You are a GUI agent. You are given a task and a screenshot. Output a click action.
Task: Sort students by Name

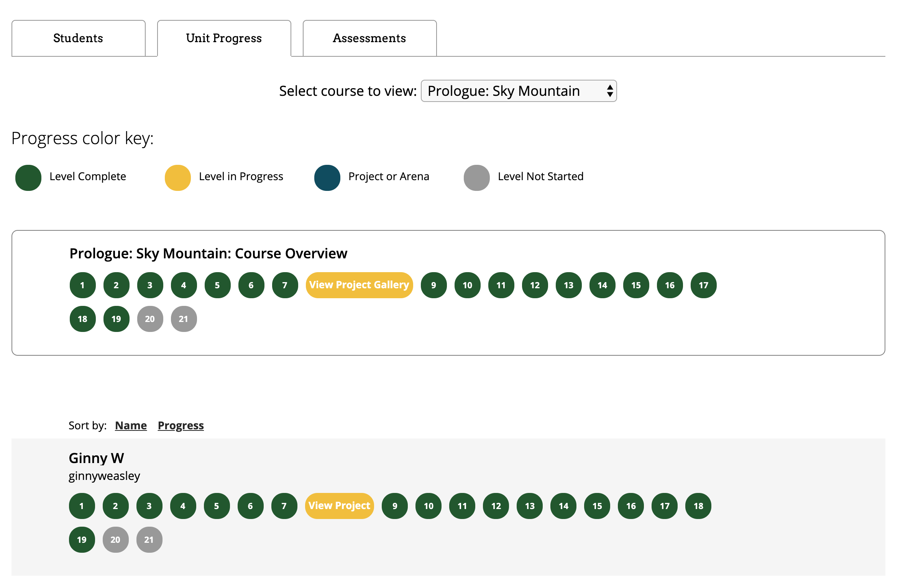(131, 425)
